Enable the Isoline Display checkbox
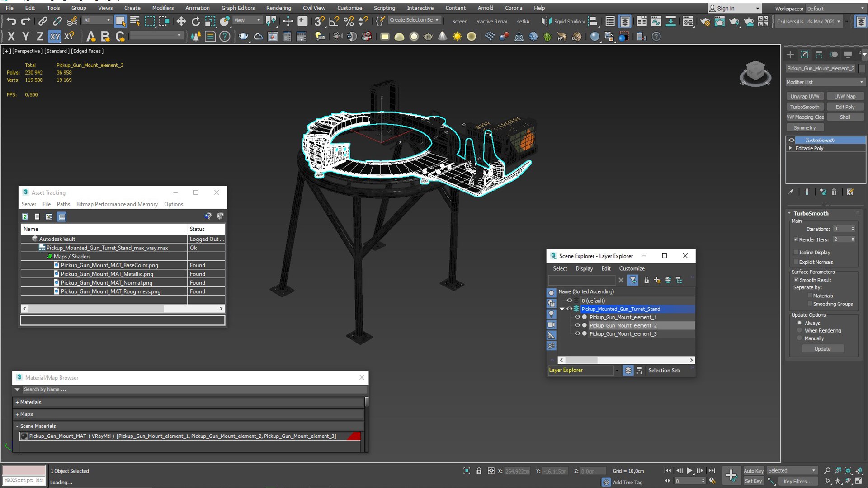This screenshot has width=868, height=488. point(796,253)
